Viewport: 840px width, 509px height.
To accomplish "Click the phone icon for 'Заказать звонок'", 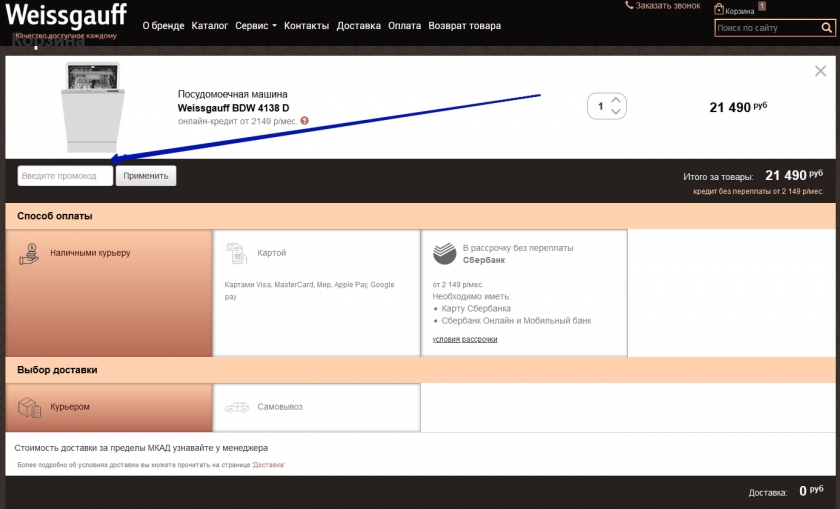I will [x=629, y=6].
